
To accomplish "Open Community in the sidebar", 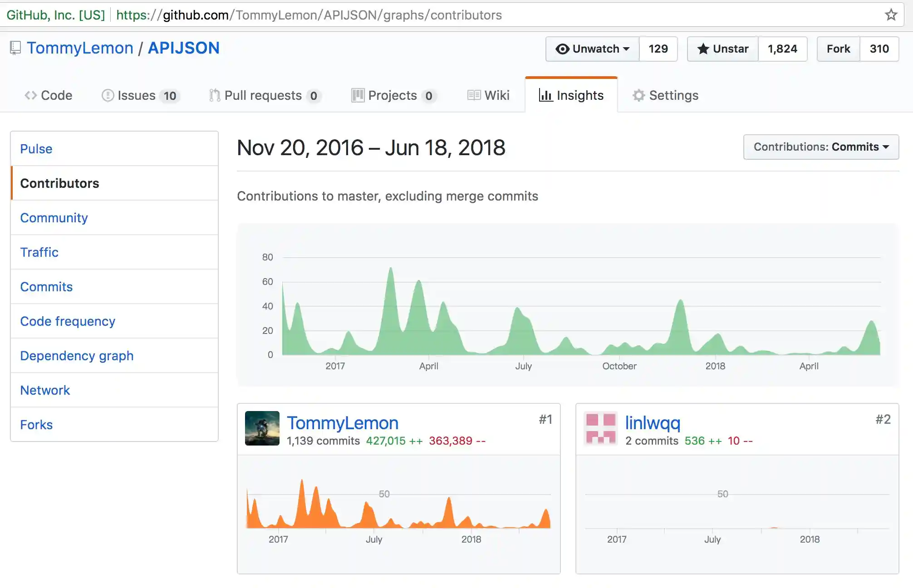I will 114,218.
